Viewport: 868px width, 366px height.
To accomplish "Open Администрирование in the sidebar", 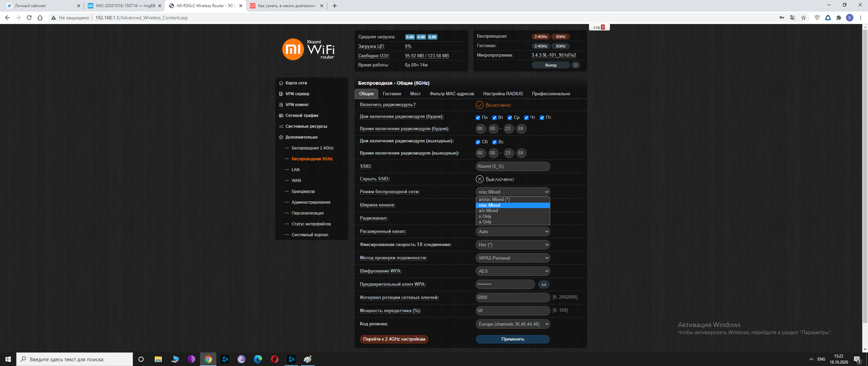I will [311, 202].
